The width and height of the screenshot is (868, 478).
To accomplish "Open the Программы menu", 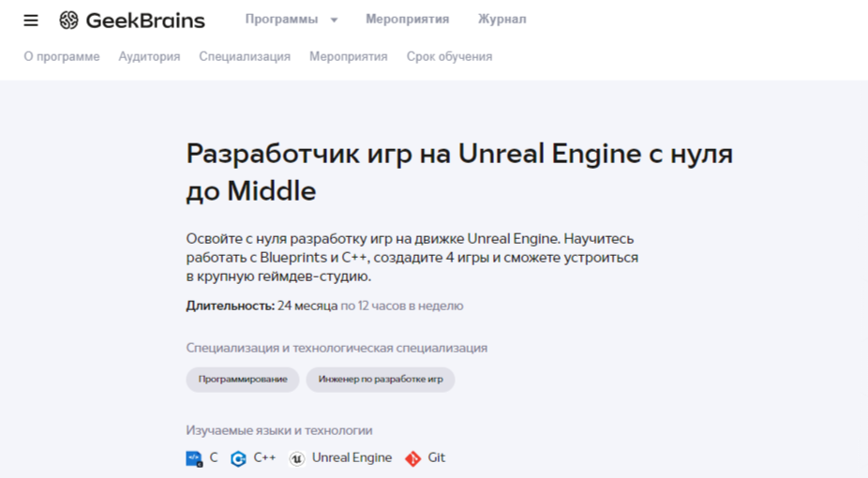I will click(282, 20).
